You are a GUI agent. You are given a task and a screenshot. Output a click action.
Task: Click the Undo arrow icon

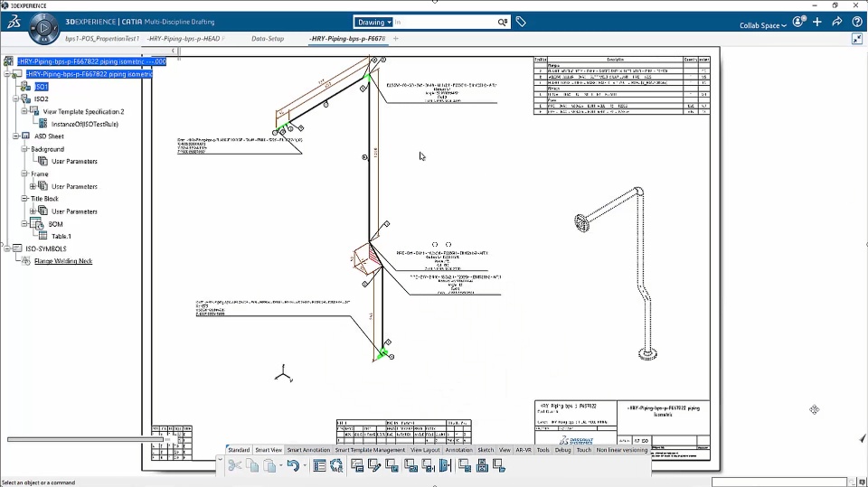[x=293, y=465]
